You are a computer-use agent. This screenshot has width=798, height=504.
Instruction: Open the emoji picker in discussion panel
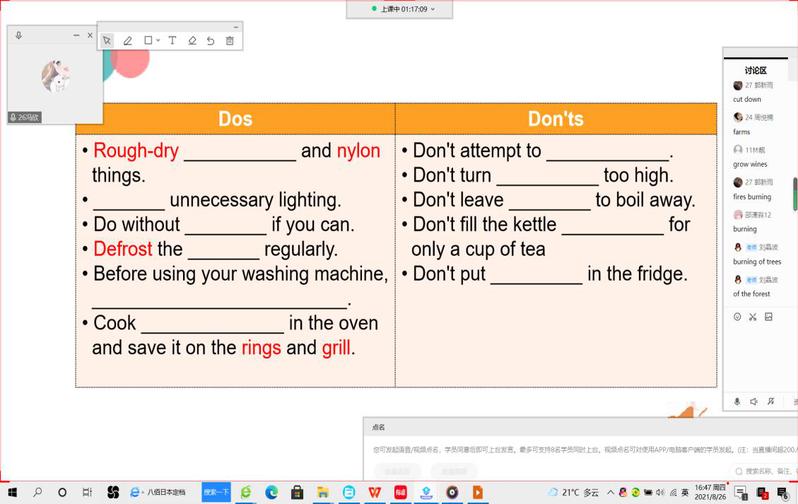click(738, 317)
